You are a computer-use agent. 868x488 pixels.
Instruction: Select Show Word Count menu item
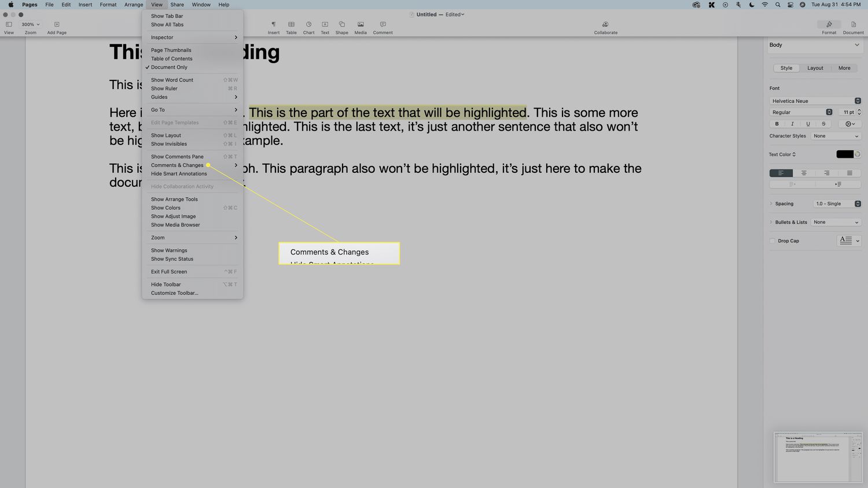[x=172, y=80]
